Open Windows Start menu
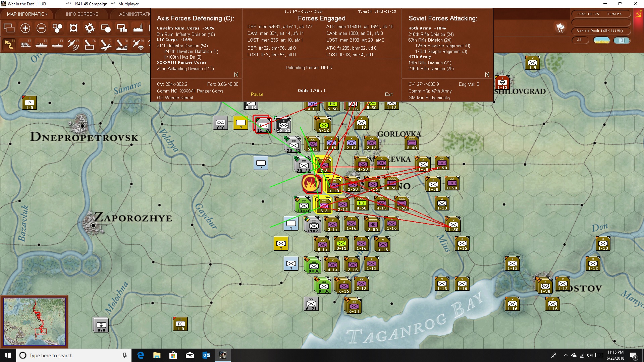 (x=8, y=355)
